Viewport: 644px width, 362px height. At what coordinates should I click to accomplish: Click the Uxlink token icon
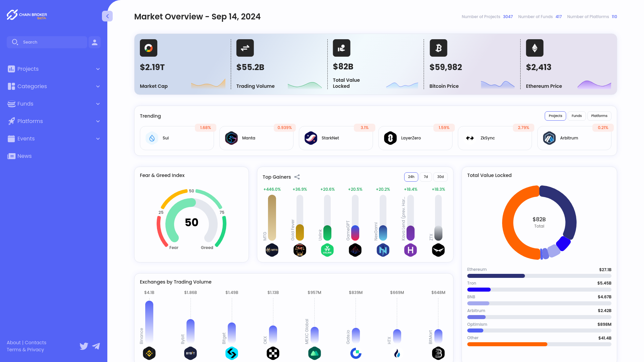point(327,250)
